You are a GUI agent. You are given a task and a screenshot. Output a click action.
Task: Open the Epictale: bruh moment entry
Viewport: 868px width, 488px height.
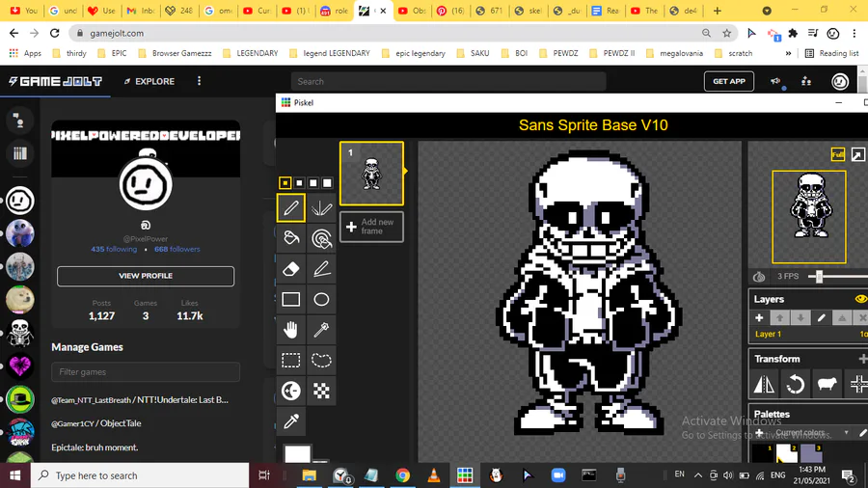pos(95,447)
